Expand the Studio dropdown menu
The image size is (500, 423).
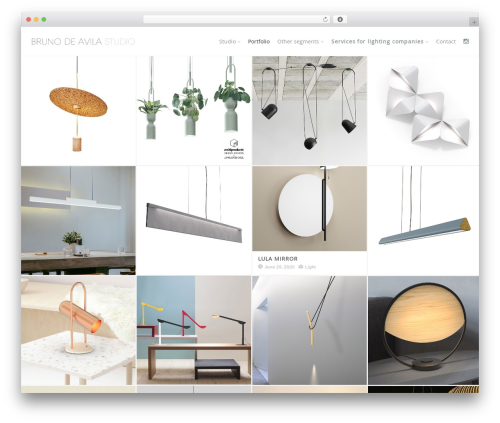pyautogui.click(x=229, y=42)
